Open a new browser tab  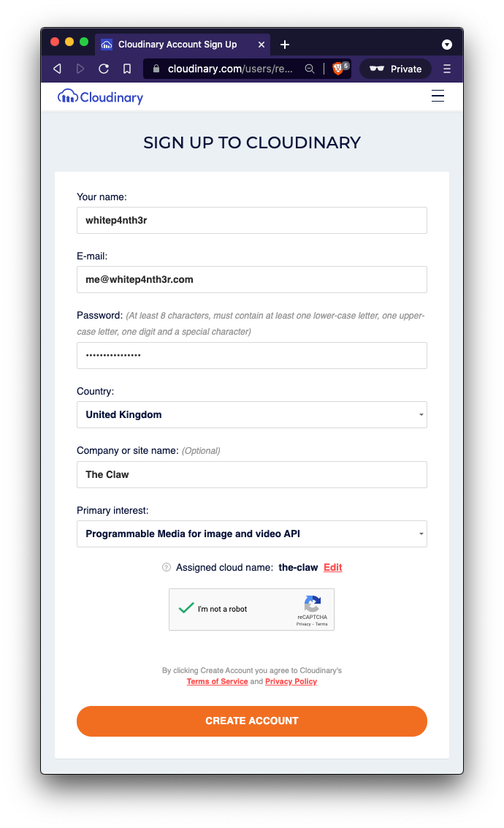(285, 44)
